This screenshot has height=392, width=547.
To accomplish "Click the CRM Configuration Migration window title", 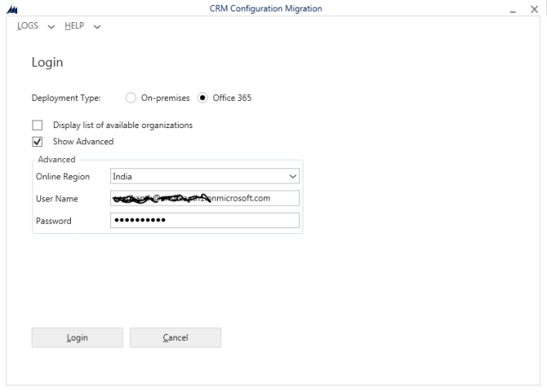I will pyautogui.click(x=266, y=9).
